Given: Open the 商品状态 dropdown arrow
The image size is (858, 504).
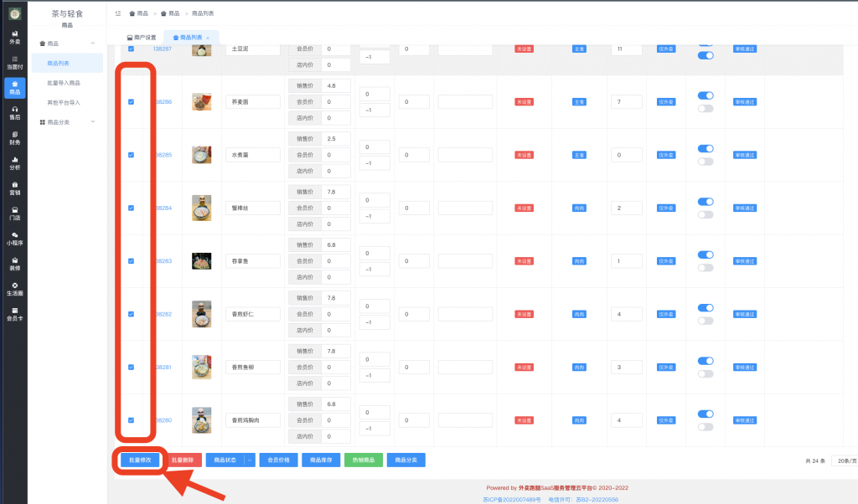Looking at the screenshot, I should [x=250, y=460].
